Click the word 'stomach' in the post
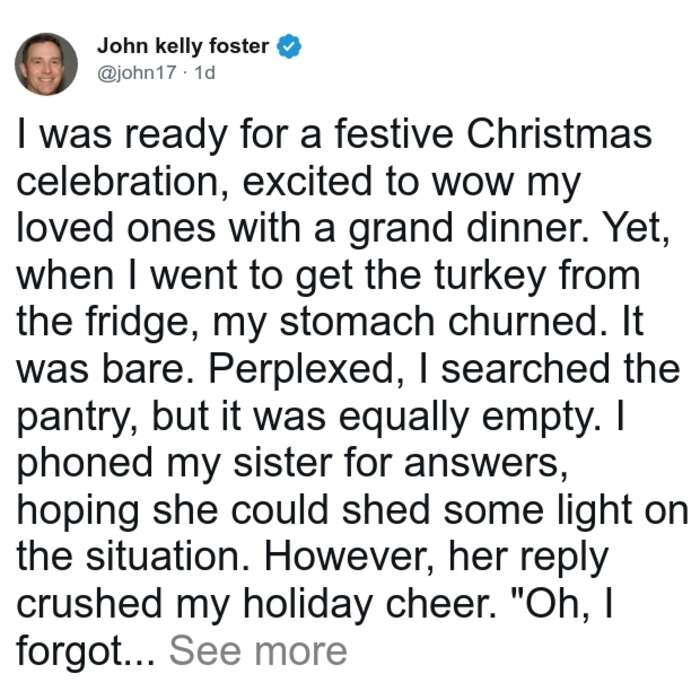The width and height of the screenshot is (700, 700). pos(357,322)
